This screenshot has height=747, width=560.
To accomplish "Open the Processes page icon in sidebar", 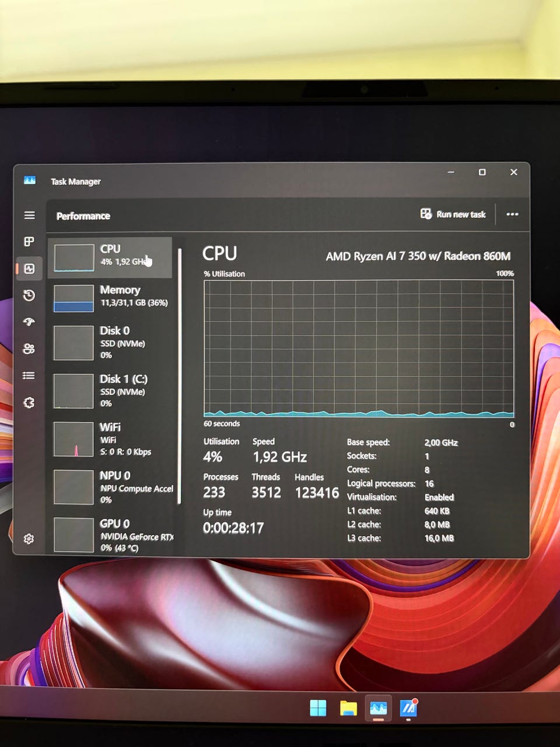I will pos(29,242).
